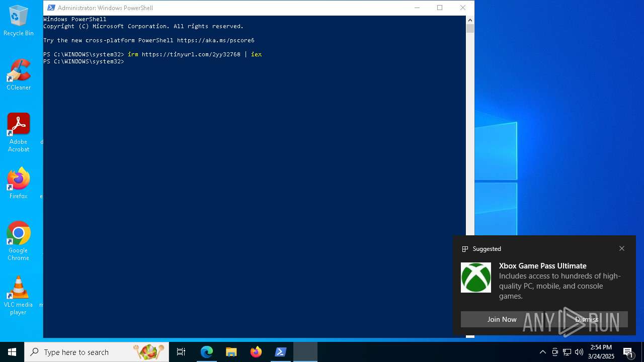644x362 pixels.
Task: Open the network status tray icon
Action: (x=567, y=352)
